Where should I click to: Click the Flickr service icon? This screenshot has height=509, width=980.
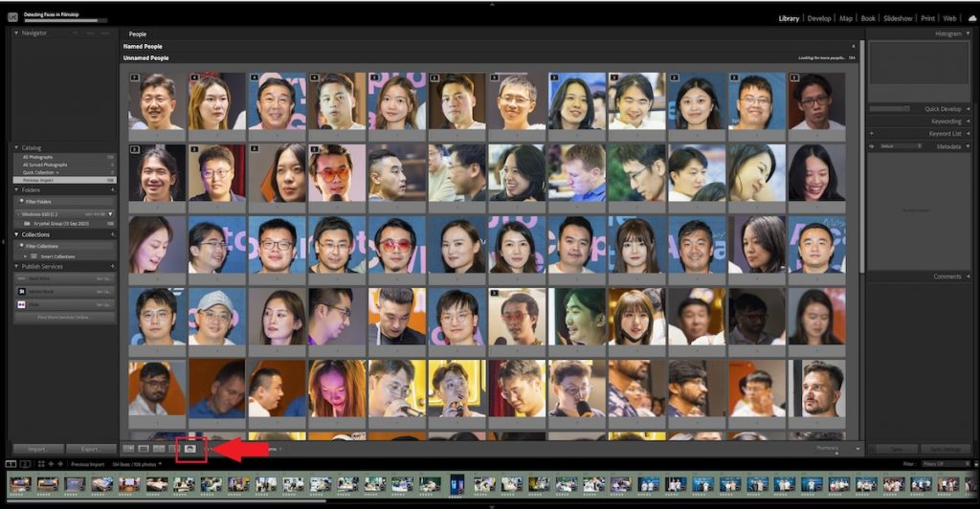[22, 304]
